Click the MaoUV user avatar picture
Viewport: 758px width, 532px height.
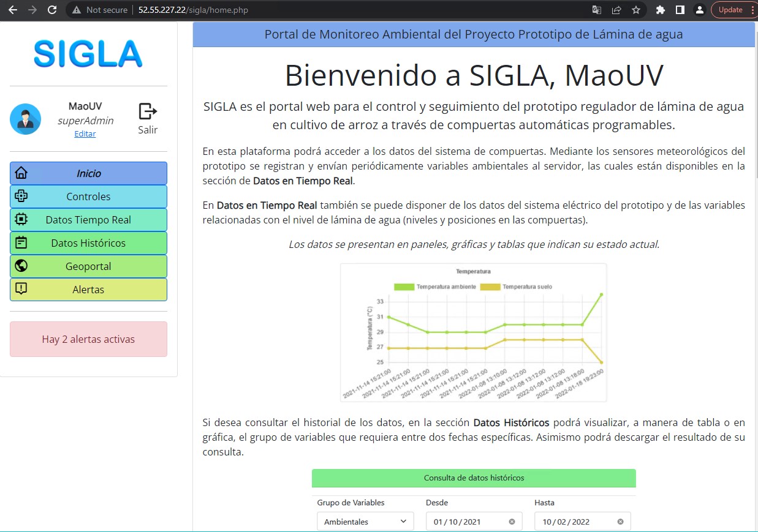click(x=25, y=119)
